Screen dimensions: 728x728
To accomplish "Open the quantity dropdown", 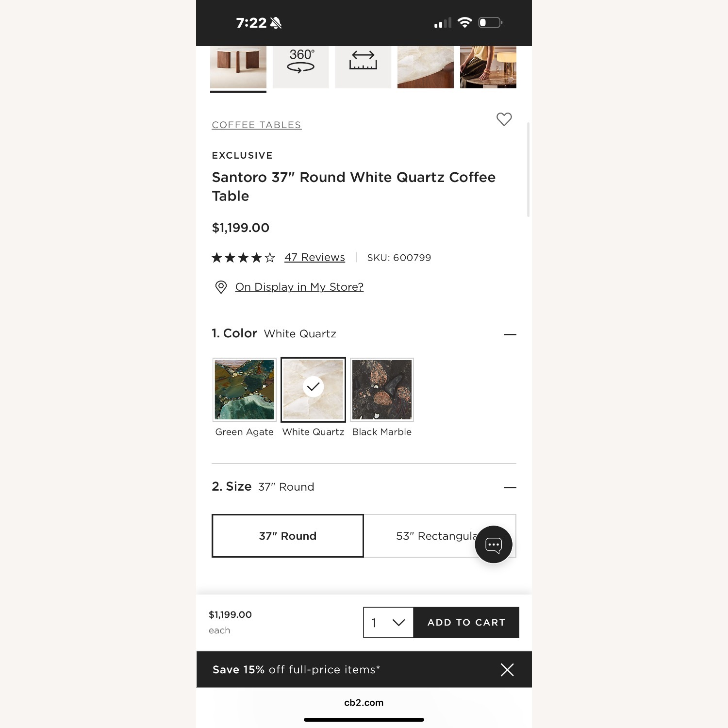I will coord(388,623).
